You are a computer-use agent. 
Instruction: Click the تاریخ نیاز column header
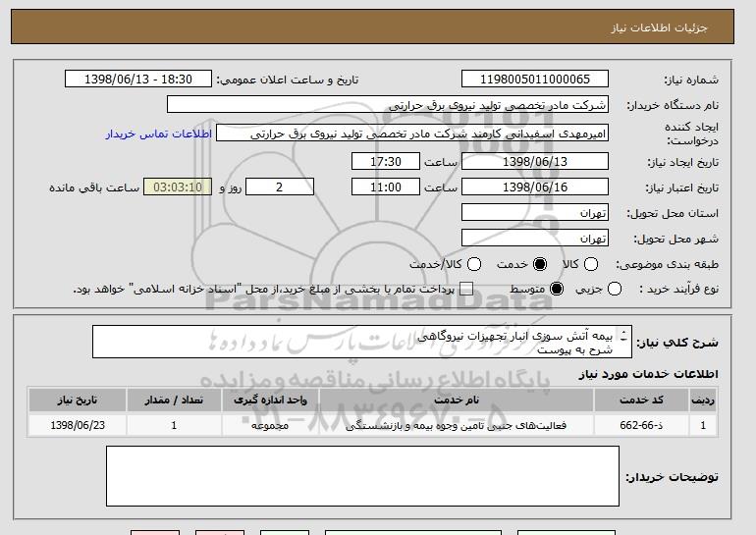tap(78, 401)
